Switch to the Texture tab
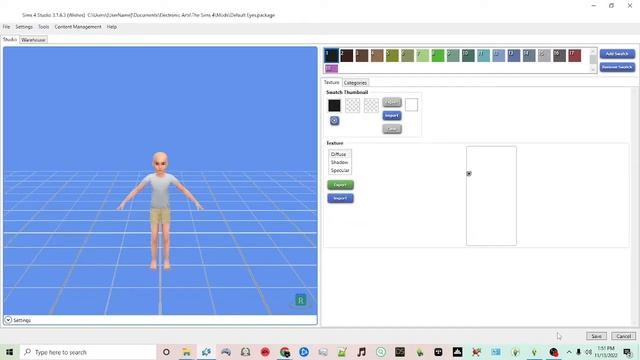Screen dimensions: 640x360 click(331, 82)
